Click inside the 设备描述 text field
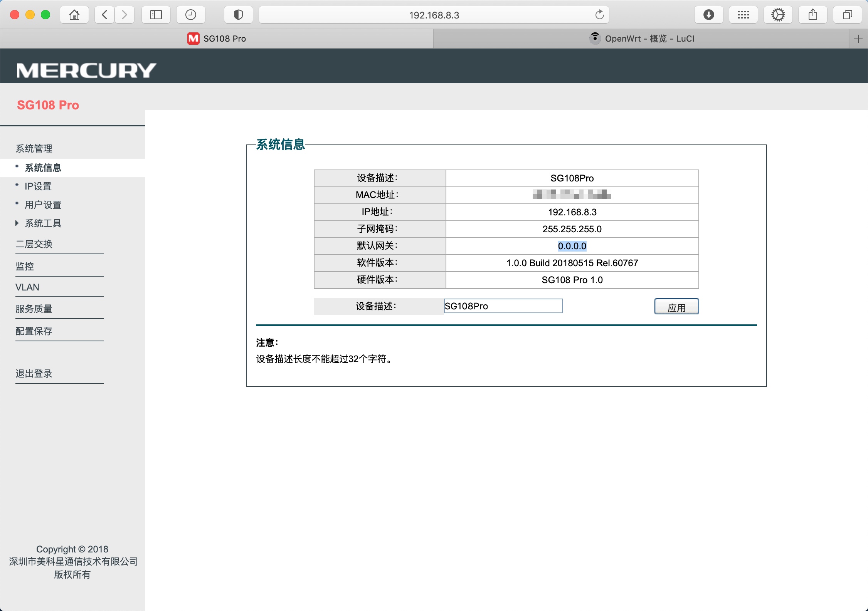 coord(502,306)
